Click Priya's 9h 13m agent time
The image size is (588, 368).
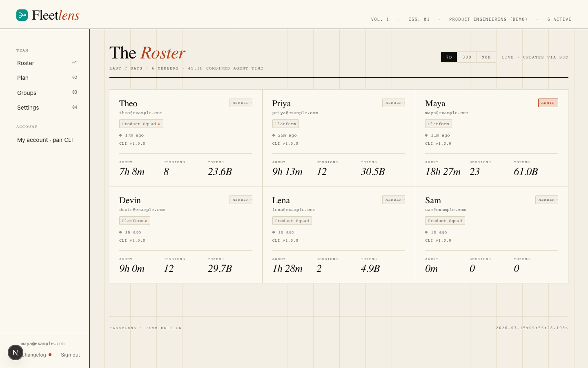click(287, 172)
